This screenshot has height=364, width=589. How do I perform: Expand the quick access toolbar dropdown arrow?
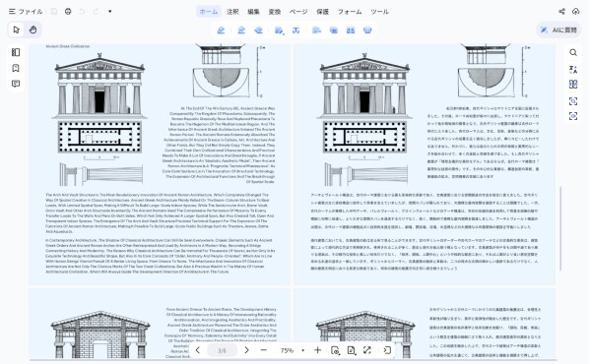click(x=110, y=12)
